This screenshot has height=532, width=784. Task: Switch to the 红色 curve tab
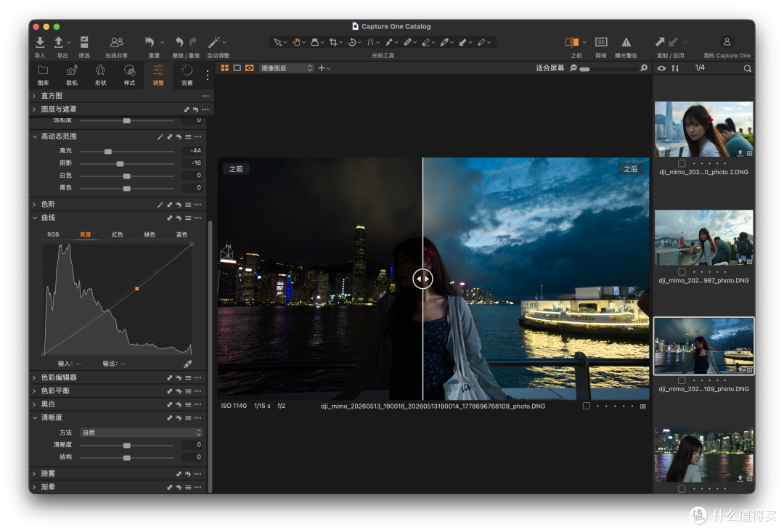[118, 234]
